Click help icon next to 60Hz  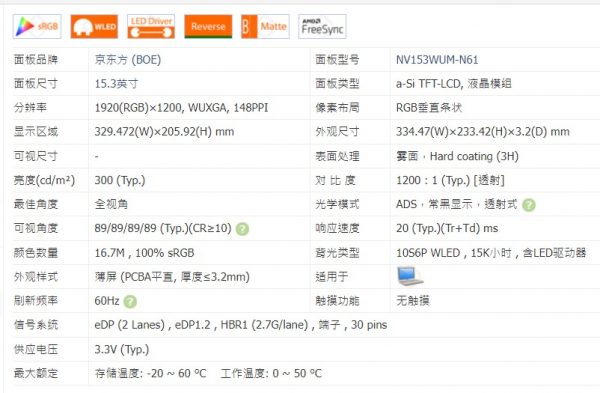click(130, 302)
